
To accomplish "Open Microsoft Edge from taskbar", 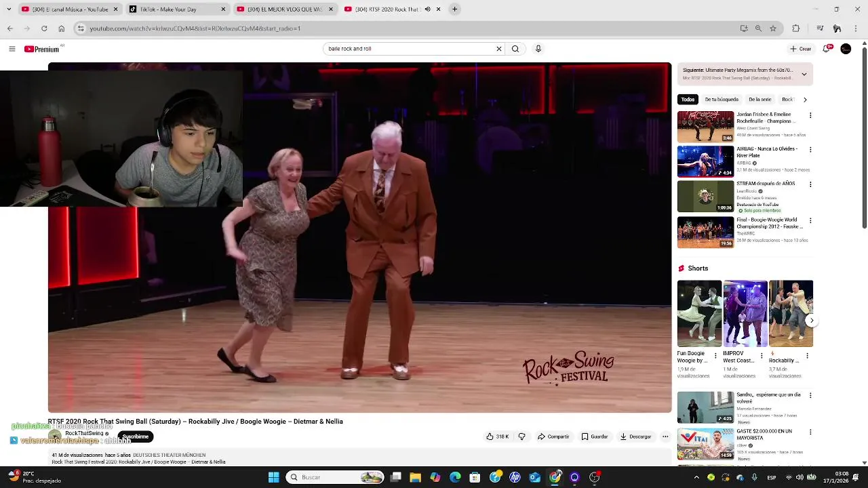I will click(455, 477).
